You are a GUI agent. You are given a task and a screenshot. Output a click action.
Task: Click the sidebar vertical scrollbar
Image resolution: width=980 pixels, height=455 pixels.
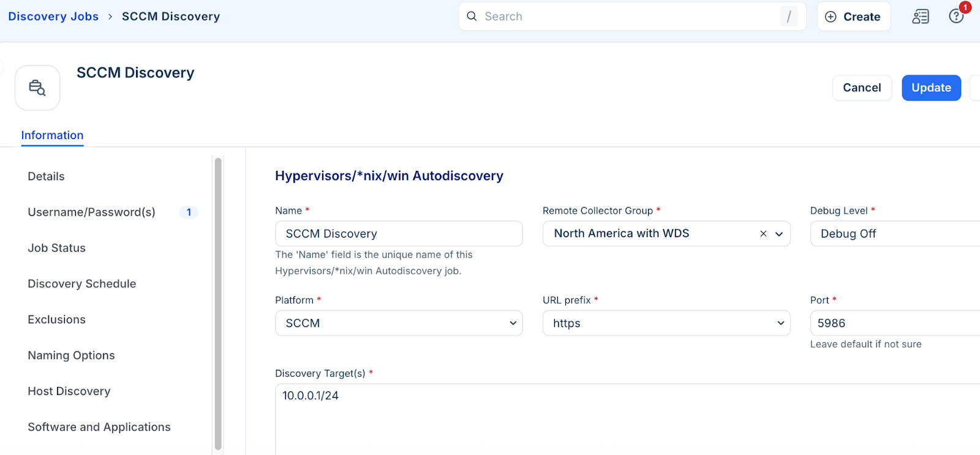pyautogui.click(x=218, y=304)
